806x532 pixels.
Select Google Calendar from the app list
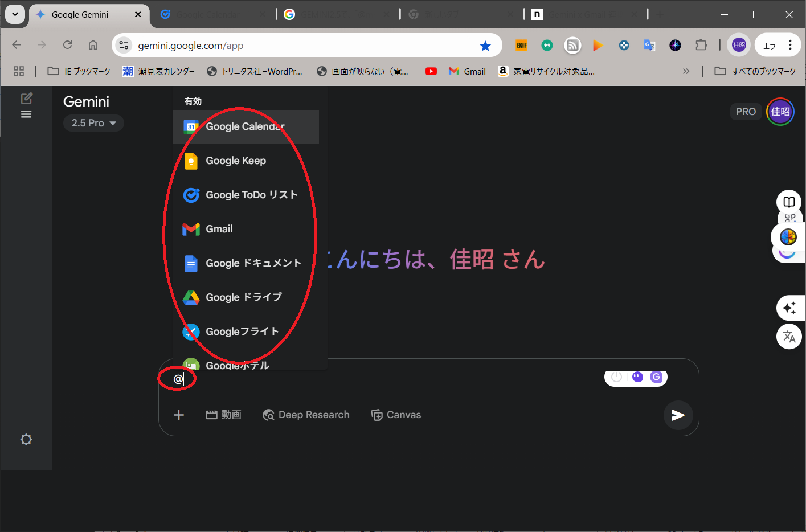[x=246, y=126]
